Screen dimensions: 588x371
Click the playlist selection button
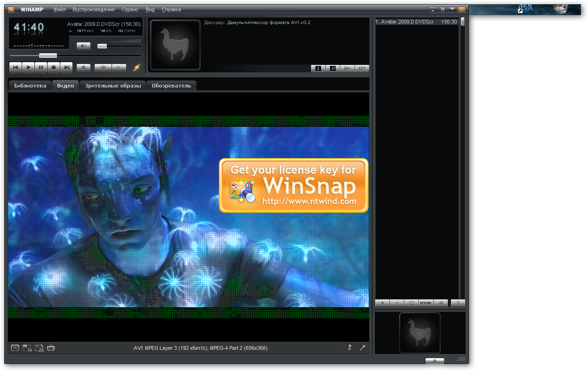point(411,303)
